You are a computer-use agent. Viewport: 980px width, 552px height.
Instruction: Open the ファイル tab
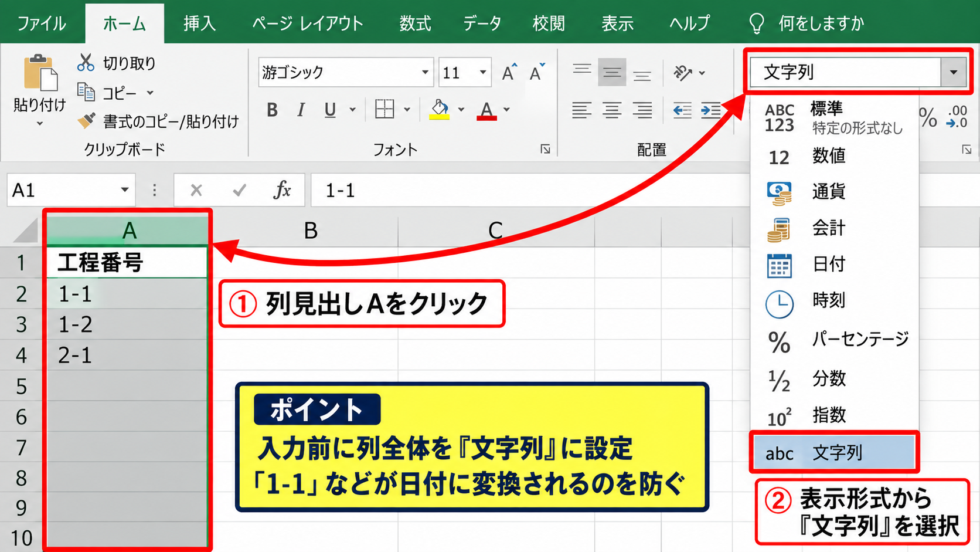point(41,23)
